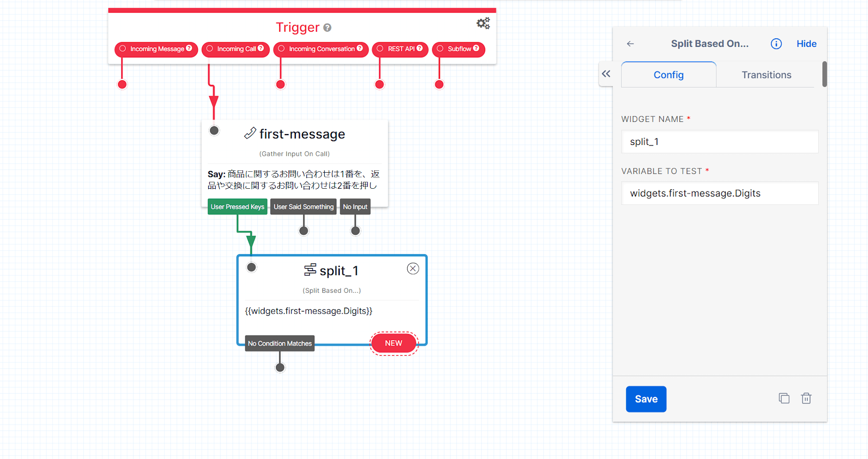Open help for REST API
The height and width of the screenshot is (459, 868).
pyautogui.click(x=420, y=48)
